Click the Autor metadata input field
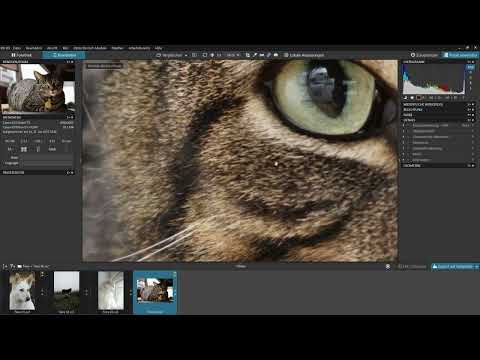480x360 pixels. (47, 157)
